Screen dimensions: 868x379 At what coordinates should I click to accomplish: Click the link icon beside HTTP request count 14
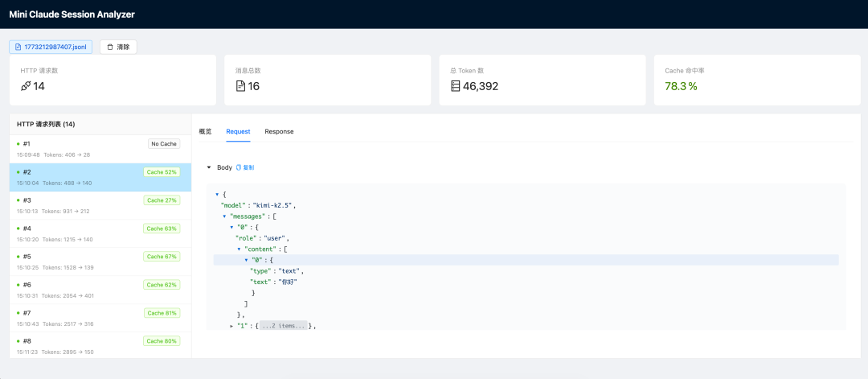click(26, 86)
